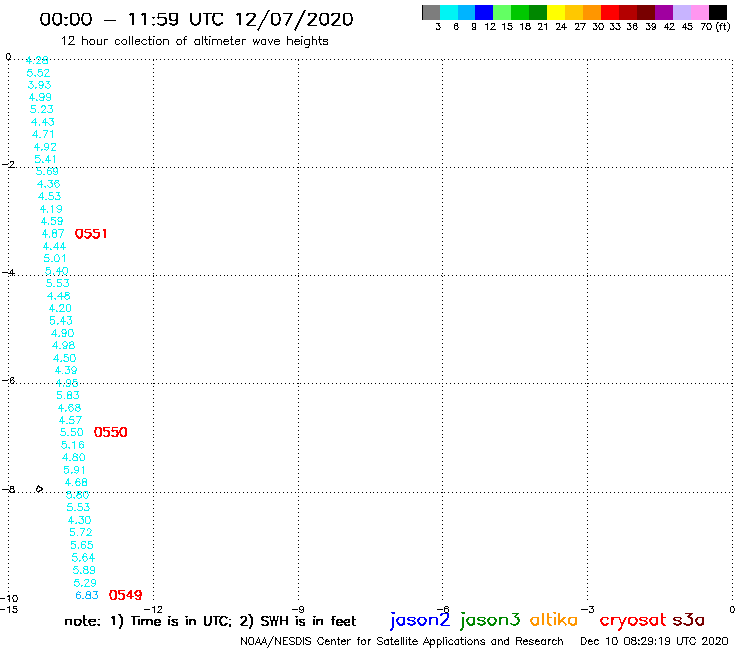Click the date range title 12/07/2020
This screenshot has width=740, height=650.
pos(294,19)
